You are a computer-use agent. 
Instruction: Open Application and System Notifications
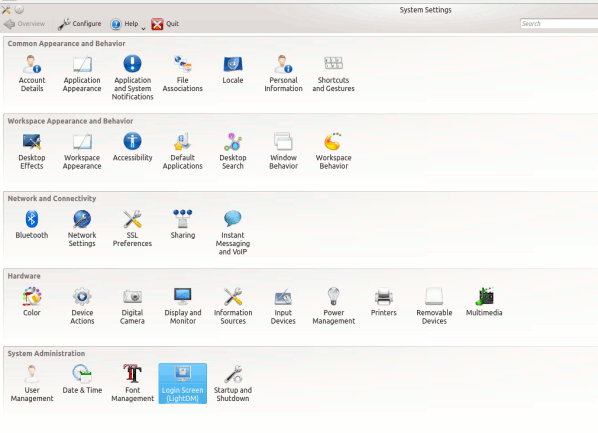pos(132,77)
